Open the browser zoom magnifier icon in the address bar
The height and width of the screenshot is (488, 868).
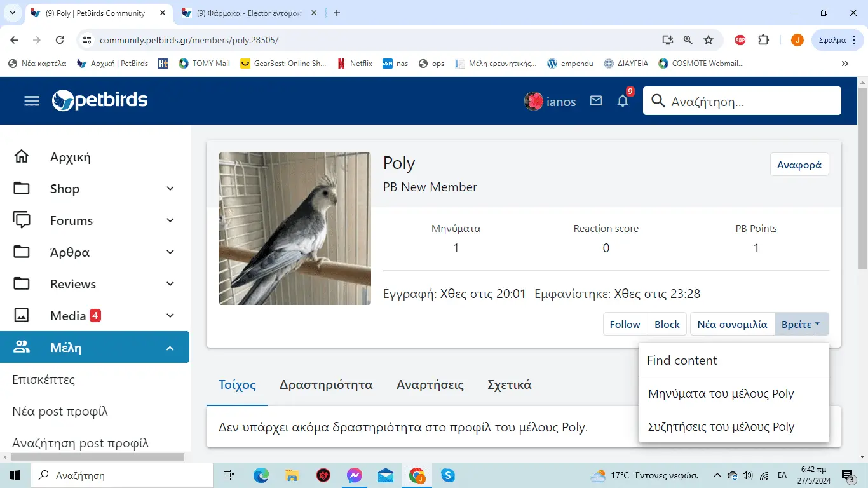point(688,40)
